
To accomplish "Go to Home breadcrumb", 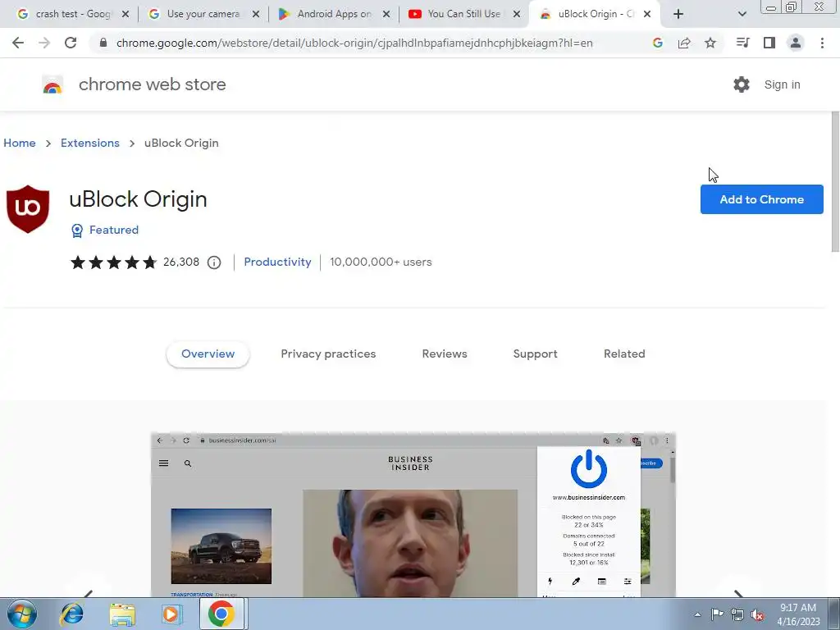I will click(x=20, y=143).
